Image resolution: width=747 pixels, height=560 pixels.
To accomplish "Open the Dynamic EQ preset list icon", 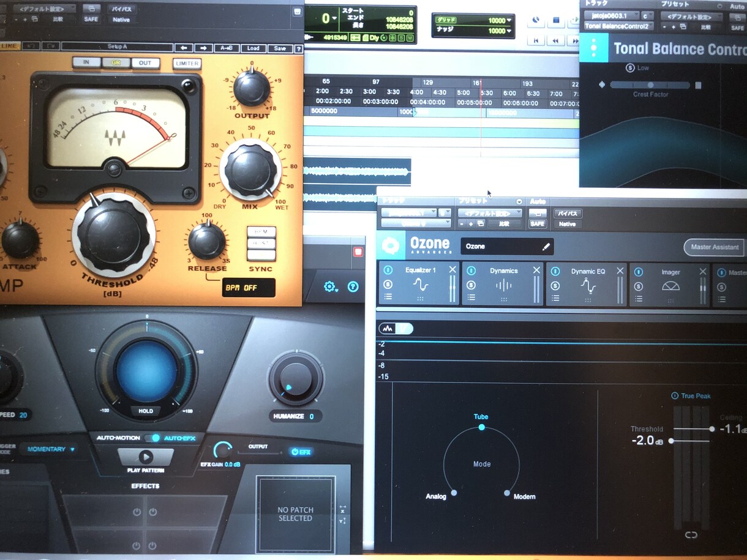I will (x=555, y=298).
